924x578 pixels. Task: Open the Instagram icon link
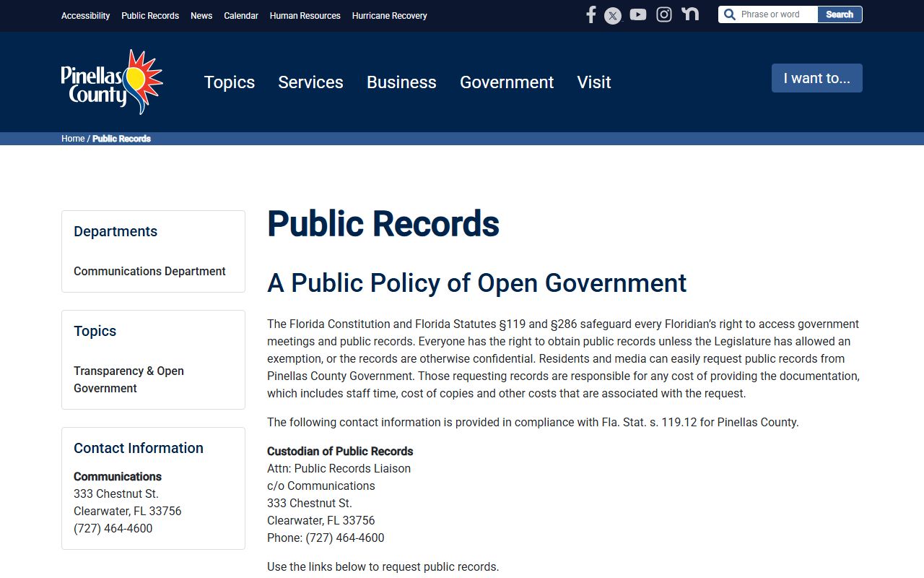(664, 14)
